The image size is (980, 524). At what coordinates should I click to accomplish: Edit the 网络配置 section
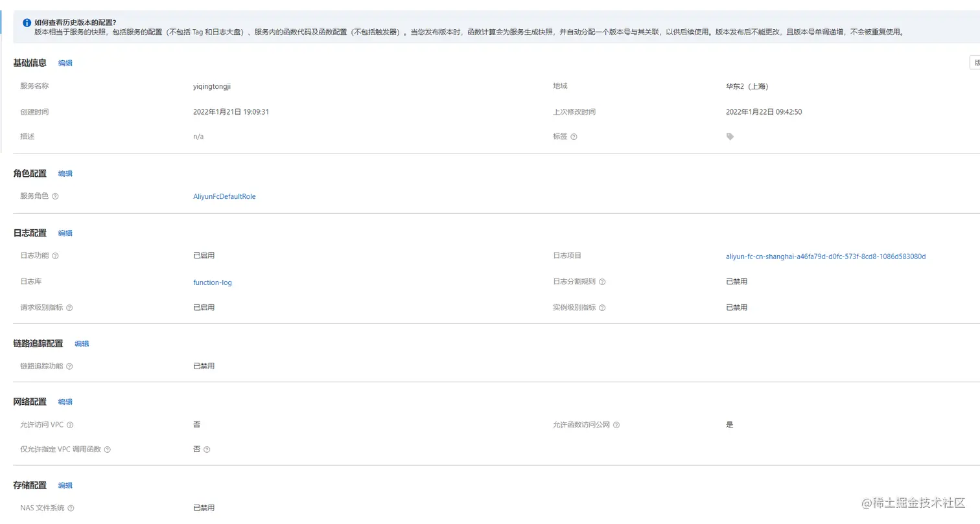tap(65, 402)
